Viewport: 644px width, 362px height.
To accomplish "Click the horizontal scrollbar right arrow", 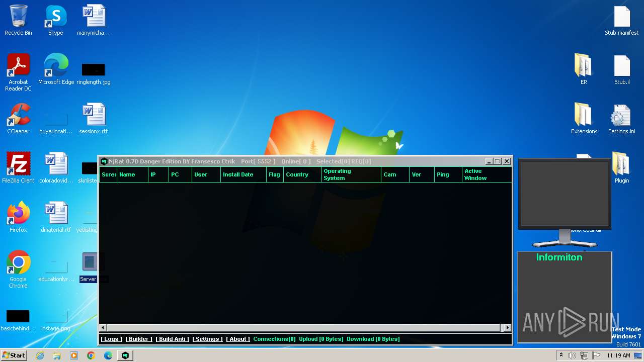I will coord(507,327).
